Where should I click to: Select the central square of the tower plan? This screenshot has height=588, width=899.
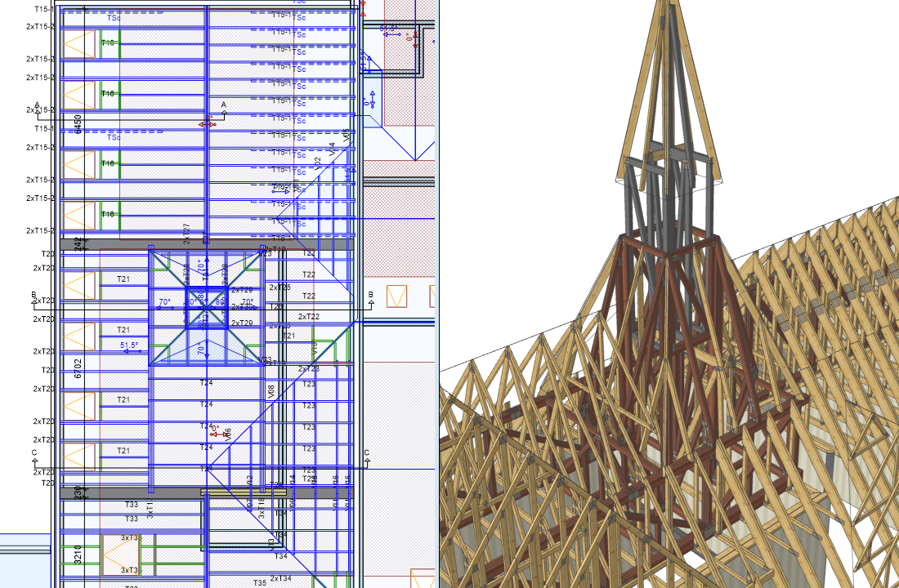point(206,307)
